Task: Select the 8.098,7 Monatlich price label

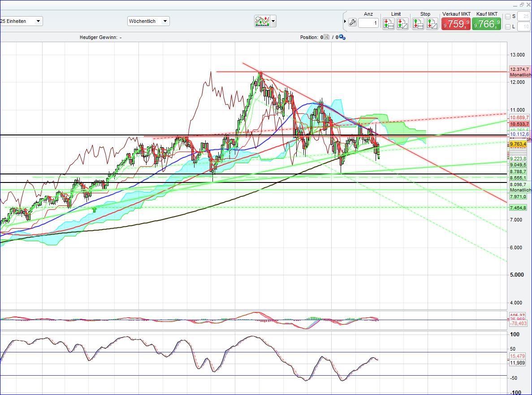Action: [520, 187]
